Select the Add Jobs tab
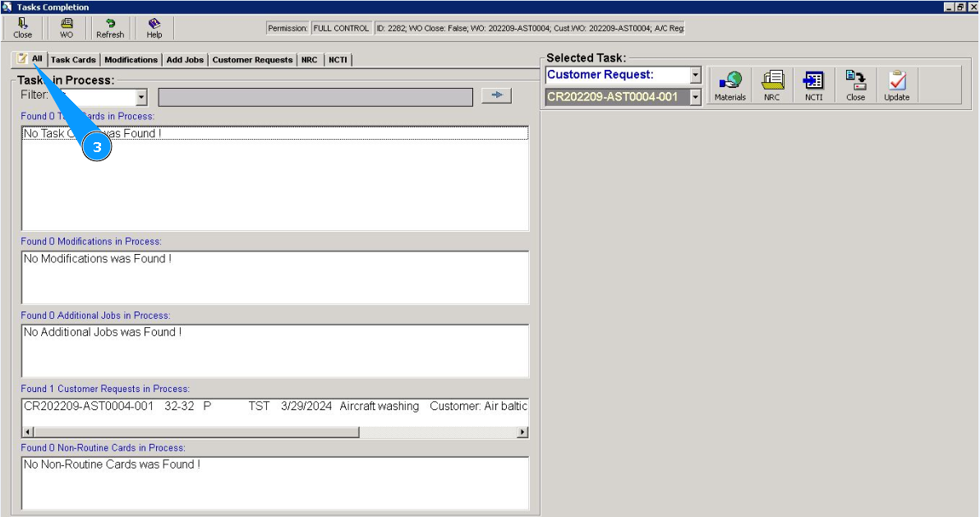The image size is (980, 517). tap(185, 60)
